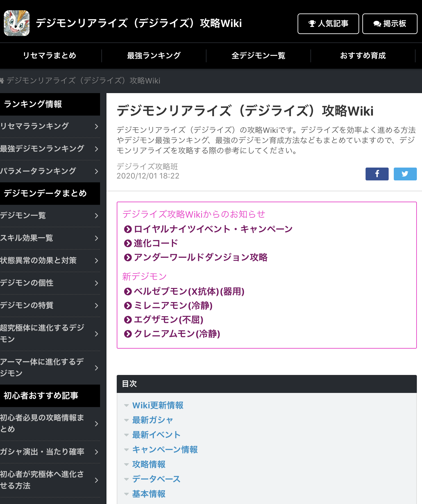Open おすすめ育成 navigation item
This screenshot has width=422, height=504.
pos(363,56)
